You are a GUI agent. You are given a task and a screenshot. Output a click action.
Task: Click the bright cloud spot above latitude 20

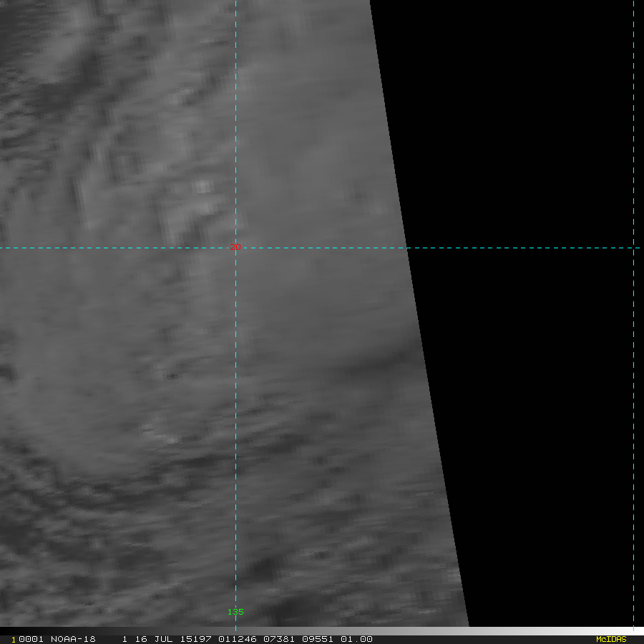click(x=203, y=187)
